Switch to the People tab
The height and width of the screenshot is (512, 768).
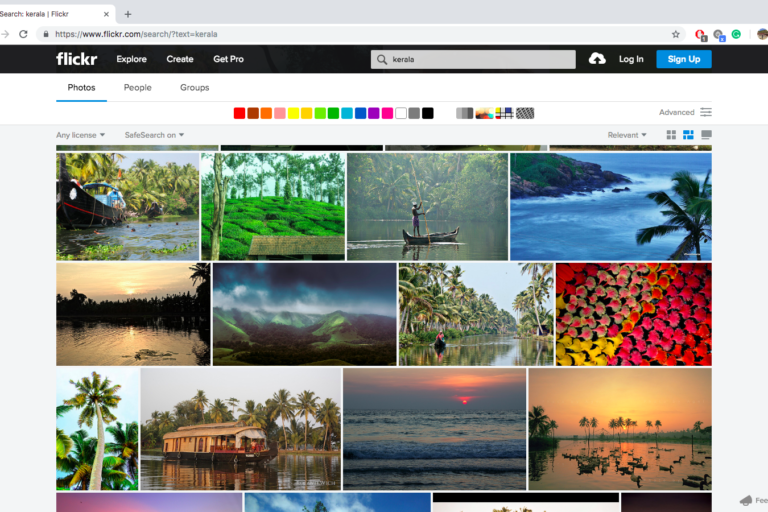click(138, 88)
